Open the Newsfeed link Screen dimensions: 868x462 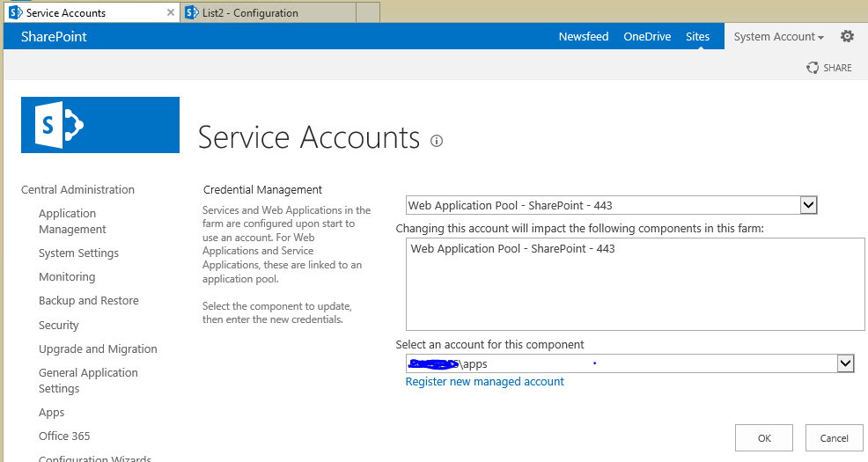[x=584, y=36]
